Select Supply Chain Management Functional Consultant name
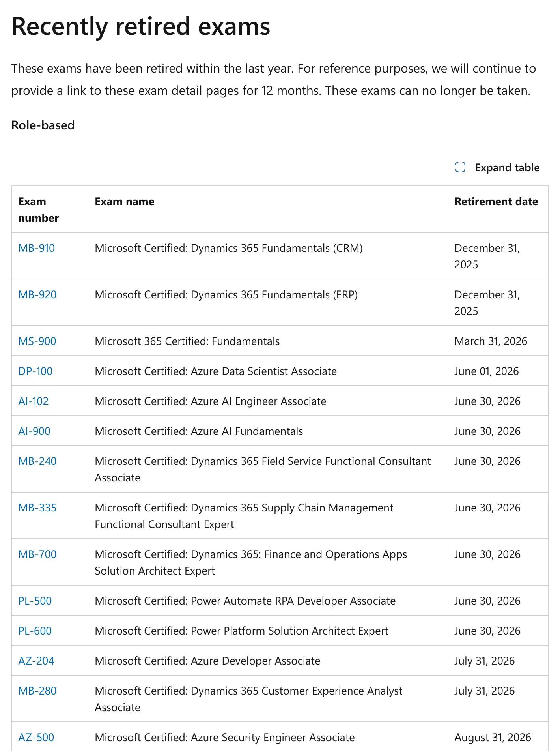Screen dimensions: 560x751 (244, 516)
